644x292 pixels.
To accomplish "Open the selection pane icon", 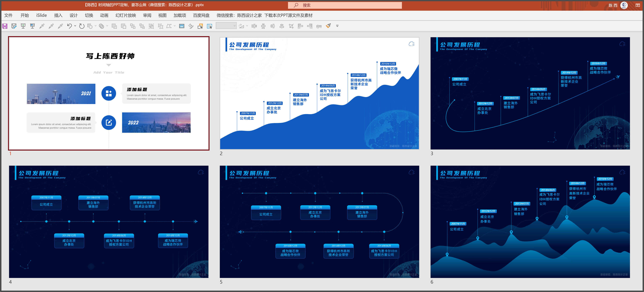I will click(210, 26).
